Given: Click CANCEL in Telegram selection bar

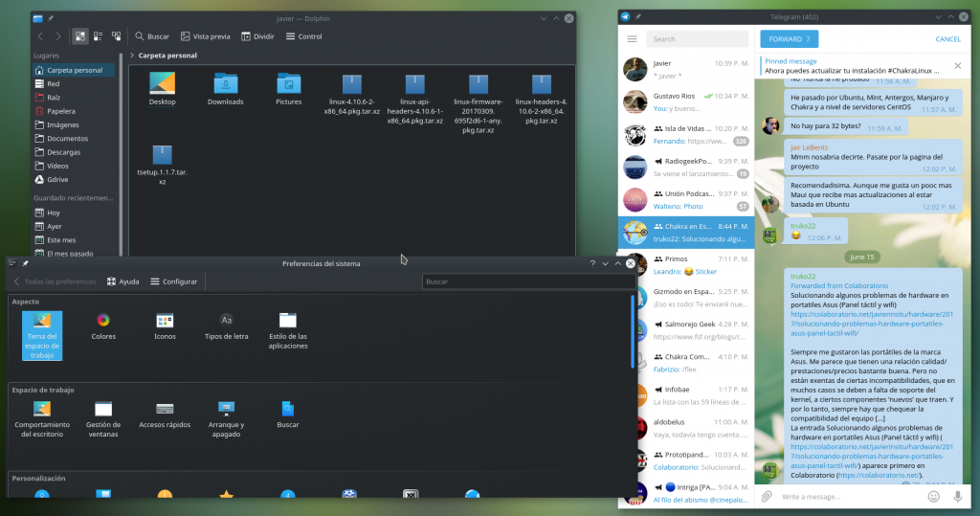Looking at the screenshot, I should (947, 39).
